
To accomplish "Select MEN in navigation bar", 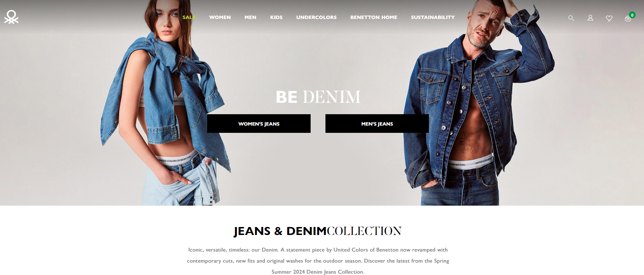I will point(250,17).
